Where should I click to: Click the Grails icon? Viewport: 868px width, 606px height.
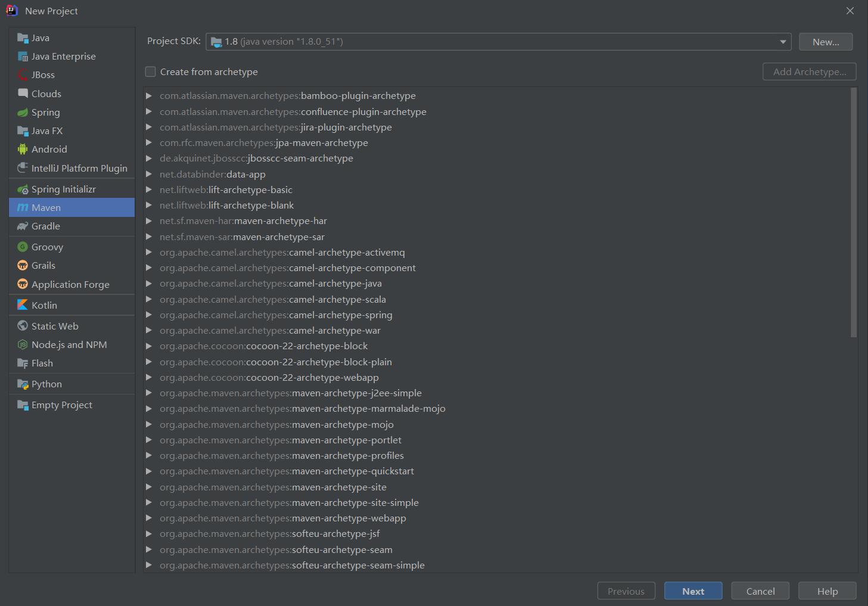coord(23,266)
